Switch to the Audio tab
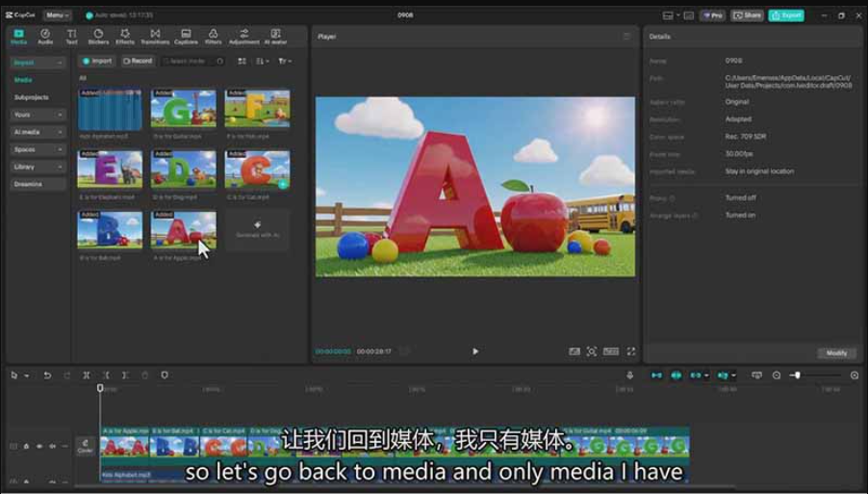Screen dimensions: 868x494 (45, 37)
